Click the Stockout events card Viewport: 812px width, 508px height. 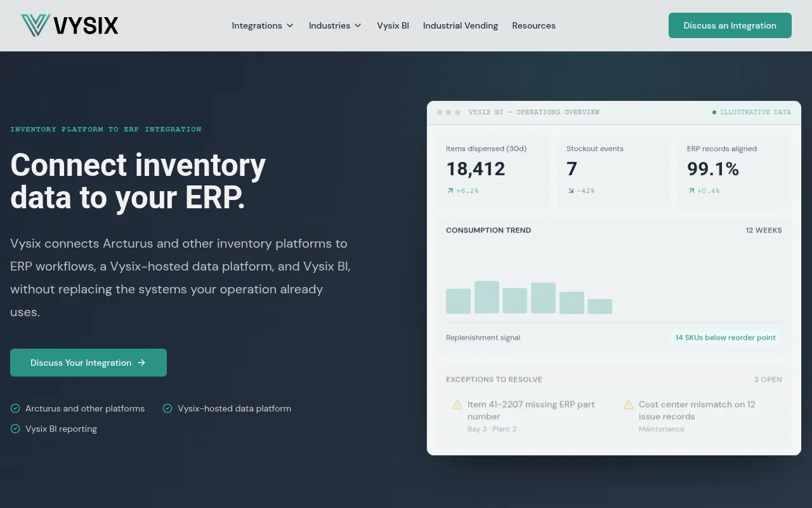click(614, 171)
